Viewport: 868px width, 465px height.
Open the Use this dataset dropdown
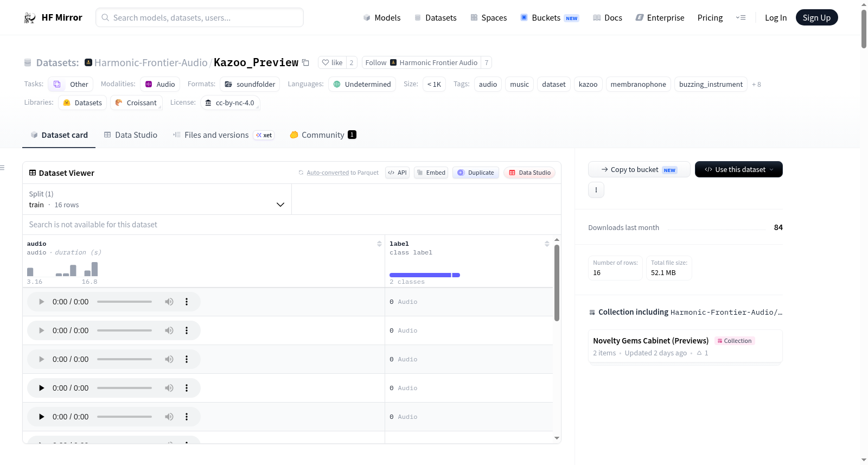[x=739, y=169]
